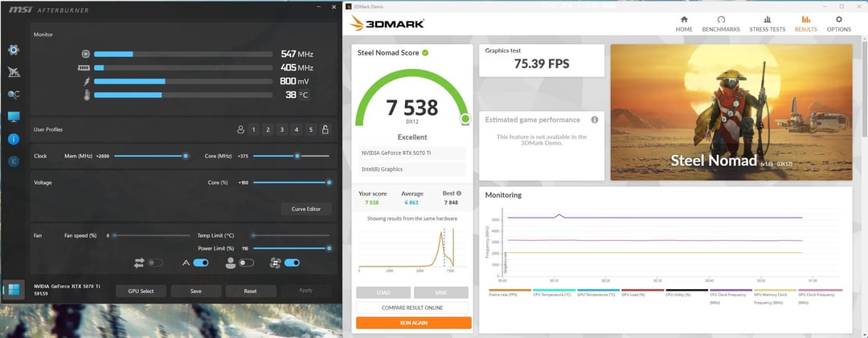Open the Benchmarks tab in 3DMark
Image resolution: width=868 pixels, height=338 pixels.
(720, 24)
